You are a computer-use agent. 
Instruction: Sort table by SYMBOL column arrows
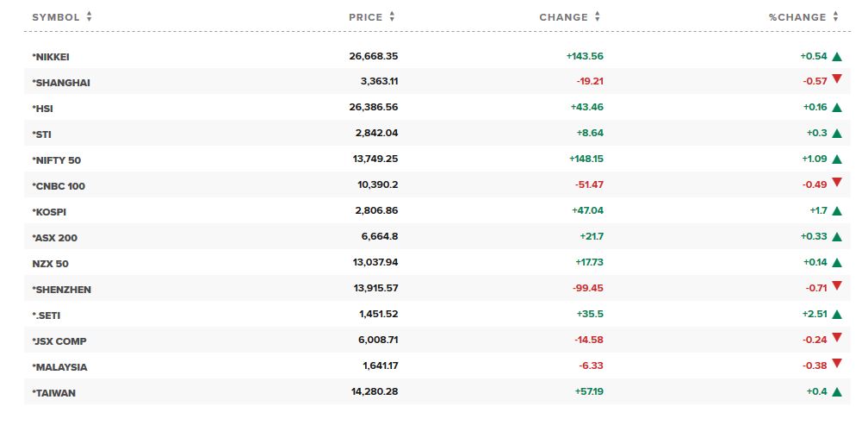(90, 17)
